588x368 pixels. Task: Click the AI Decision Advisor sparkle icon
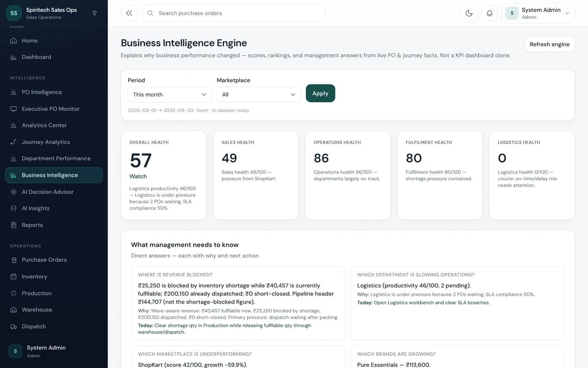tap(13, 192)
